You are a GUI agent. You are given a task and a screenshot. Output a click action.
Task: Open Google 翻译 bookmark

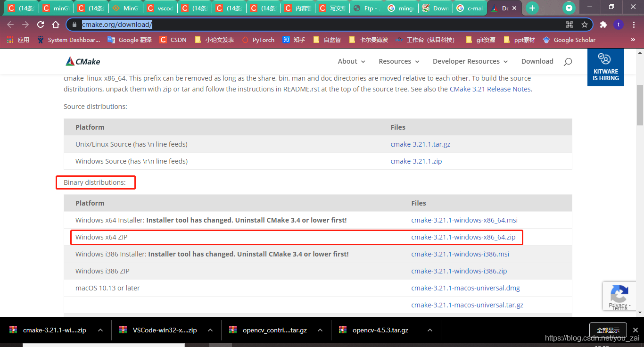point(130,40)
